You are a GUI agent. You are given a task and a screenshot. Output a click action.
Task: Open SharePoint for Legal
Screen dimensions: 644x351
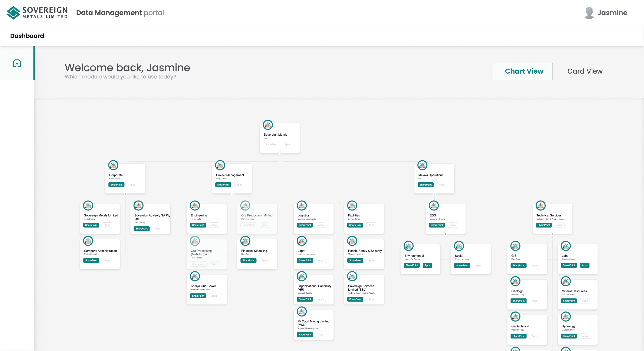(x=305, y=260)
